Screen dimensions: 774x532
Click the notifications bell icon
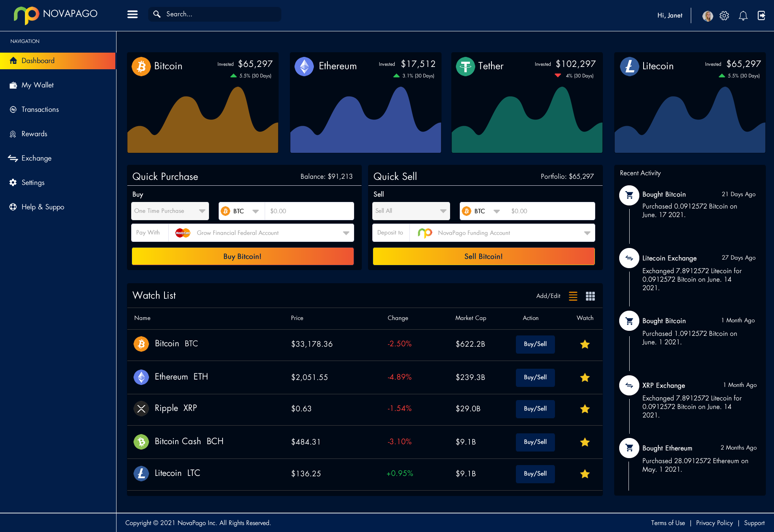pyautogui.click(x=743, y=15)
